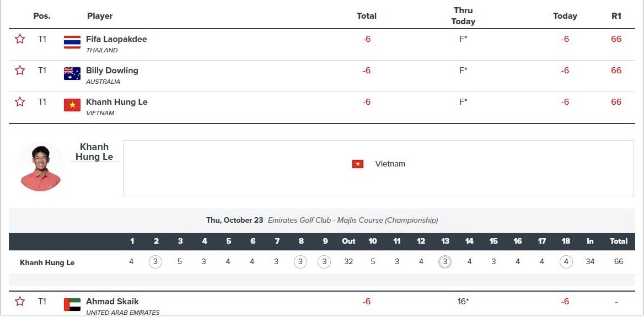Sort leaderboard by Total column header

point(366,16)
